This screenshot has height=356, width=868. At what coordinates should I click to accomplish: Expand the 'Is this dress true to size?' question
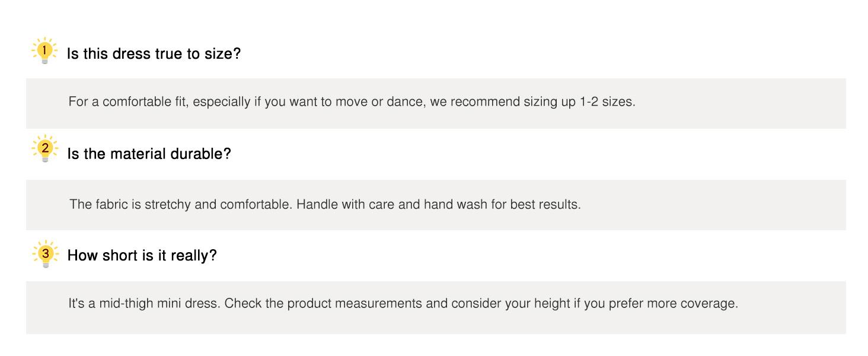[x=154, y=54]
